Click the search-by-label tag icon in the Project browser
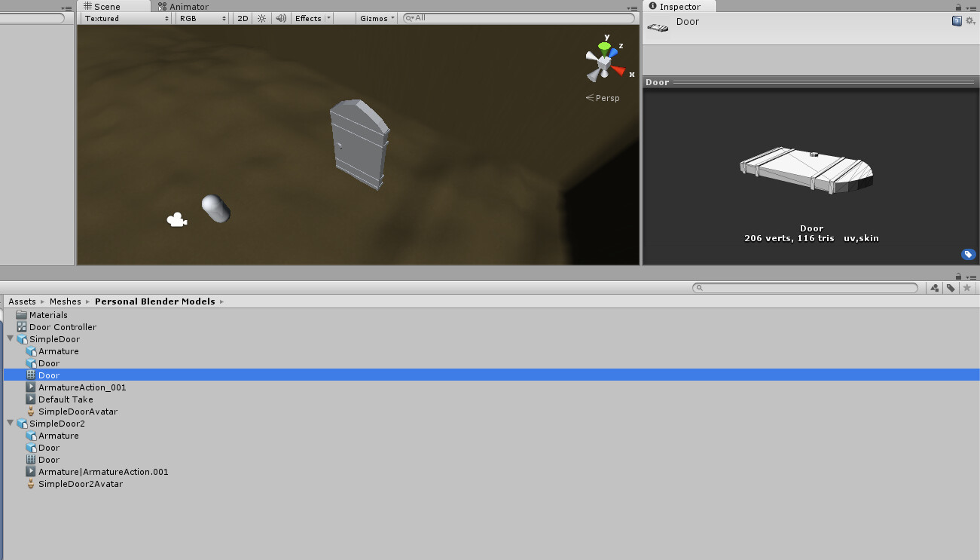Screen dimensions: 980x560 click(950, 287)
